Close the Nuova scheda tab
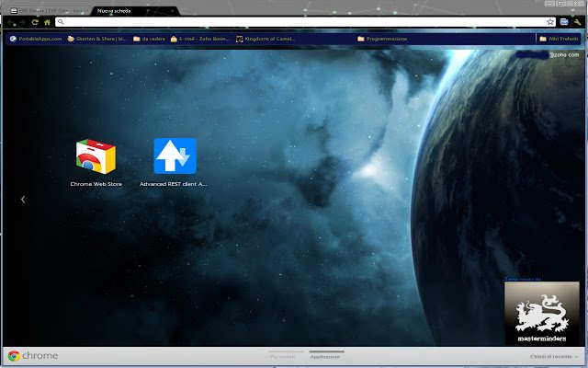 [x=172, y=11]
